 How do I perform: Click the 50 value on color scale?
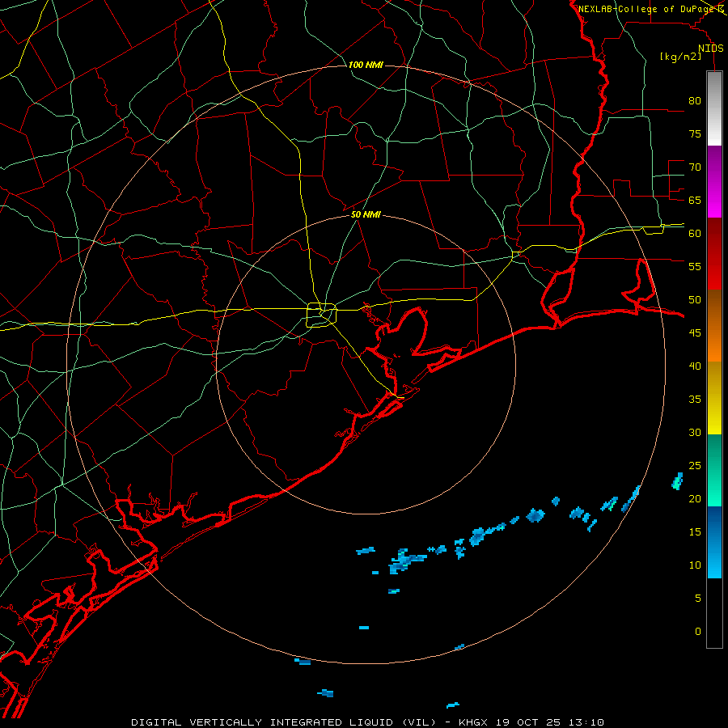695,300
